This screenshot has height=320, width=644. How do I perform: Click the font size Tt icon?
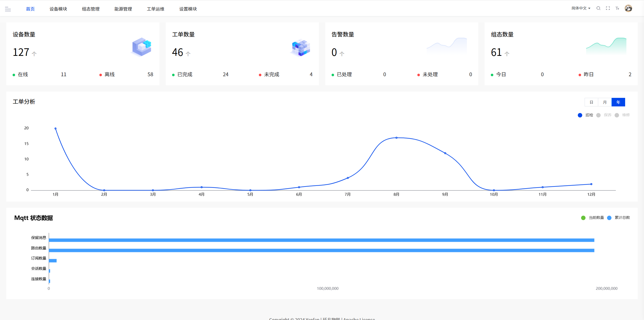click(617, 8)
